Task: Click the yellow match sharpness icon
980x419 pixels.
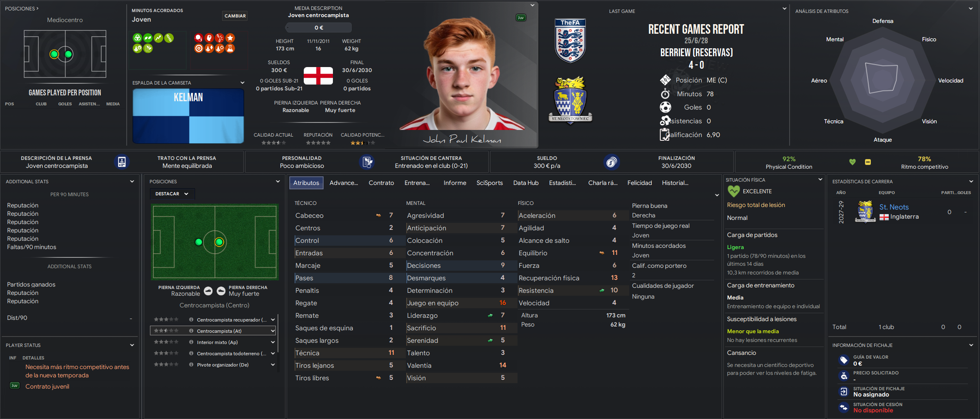Action: point(868,162)
